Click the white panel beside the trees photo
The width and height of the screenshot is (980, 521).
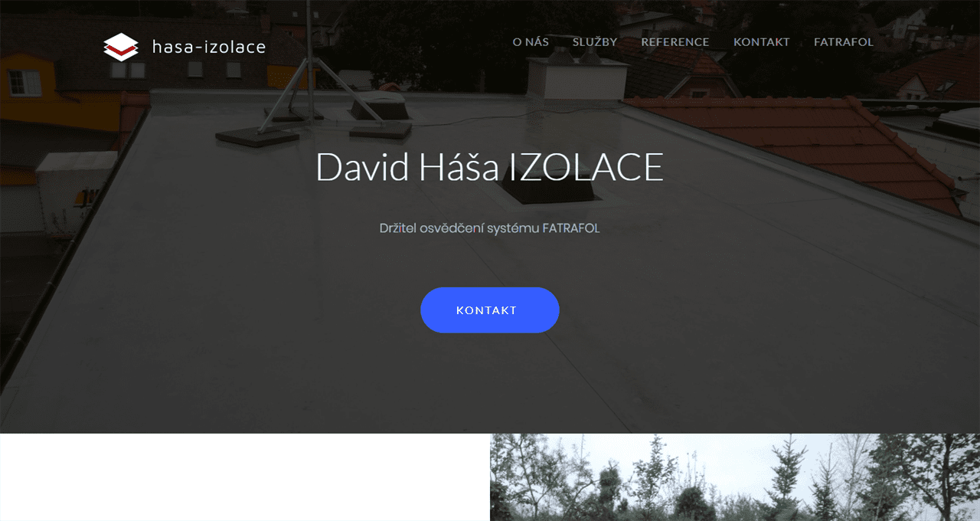(245, 477)
